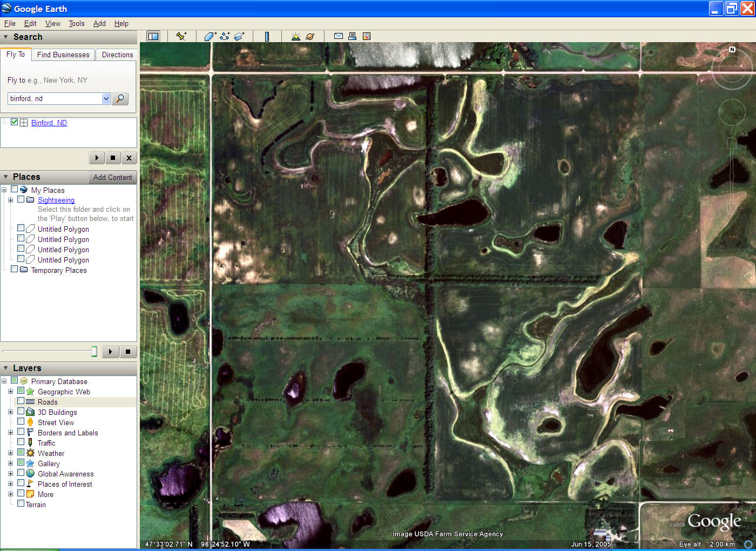Toggle the sidebar panel icon in toolbar
Image resolution: width=756 pixels, height=551 pixels.
pyautogui.click(x=153, y=36)
